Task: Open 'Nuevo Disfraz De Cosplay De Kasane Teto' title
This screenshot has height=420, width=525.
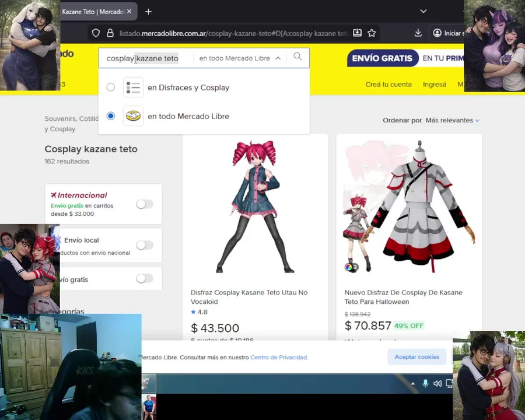Action: pos(403,297)
